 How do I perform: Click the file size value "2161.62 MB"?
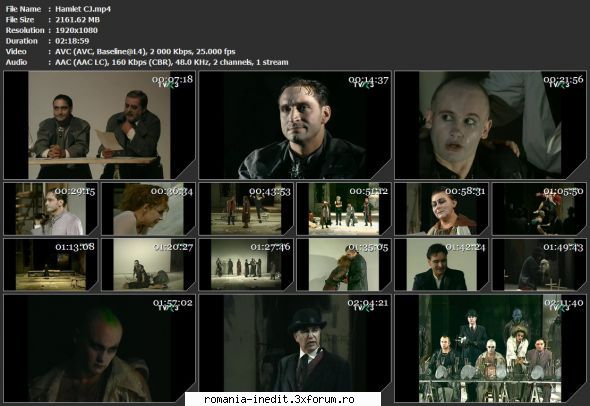pyautogui.click(x=77, y=20)
